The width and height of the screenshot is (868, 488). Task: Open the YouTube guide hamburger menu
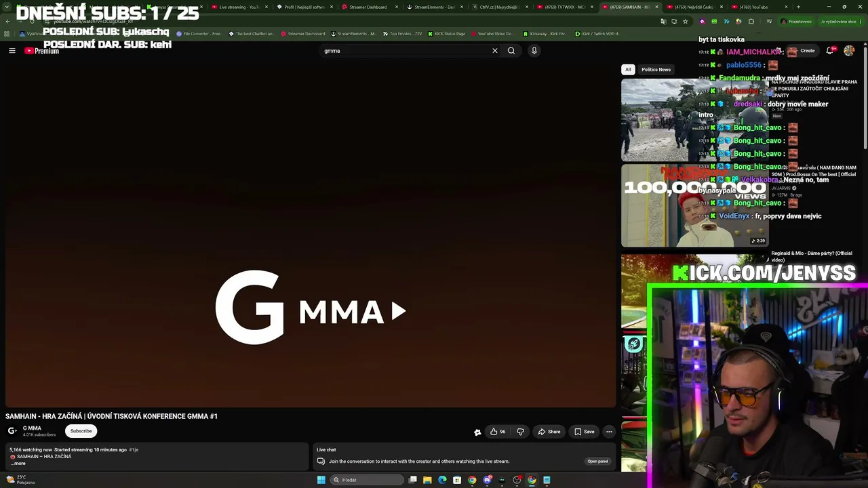pyautogui.click(x=12, y=51)
